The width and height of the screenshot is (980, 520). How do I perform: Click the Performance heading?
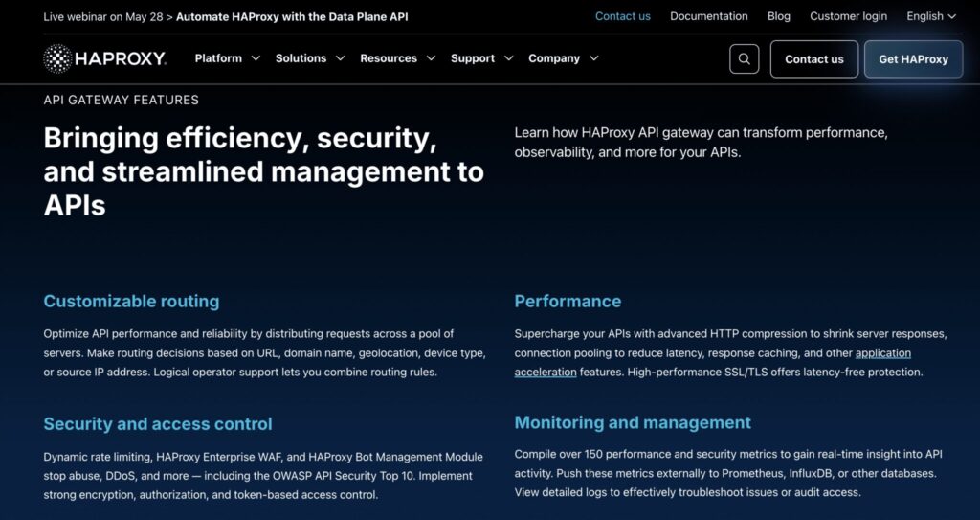[568, 301]
